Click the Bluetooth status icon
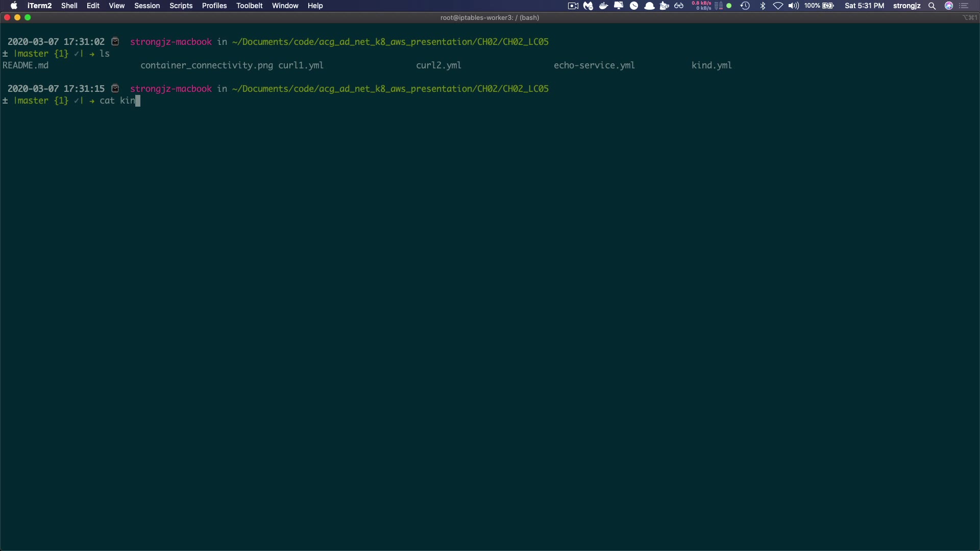 (763, 6)
